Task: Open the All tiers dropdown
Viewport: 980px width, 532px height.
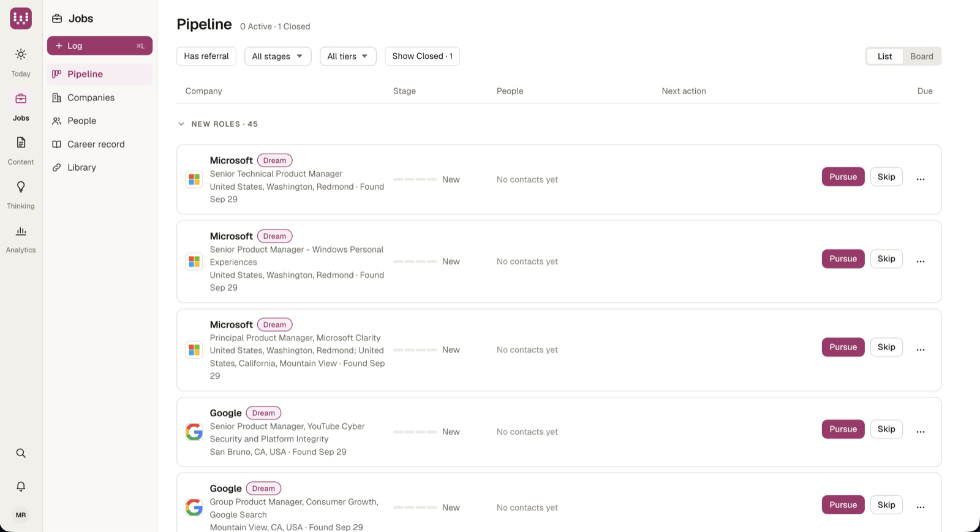Action: (348, 56)
